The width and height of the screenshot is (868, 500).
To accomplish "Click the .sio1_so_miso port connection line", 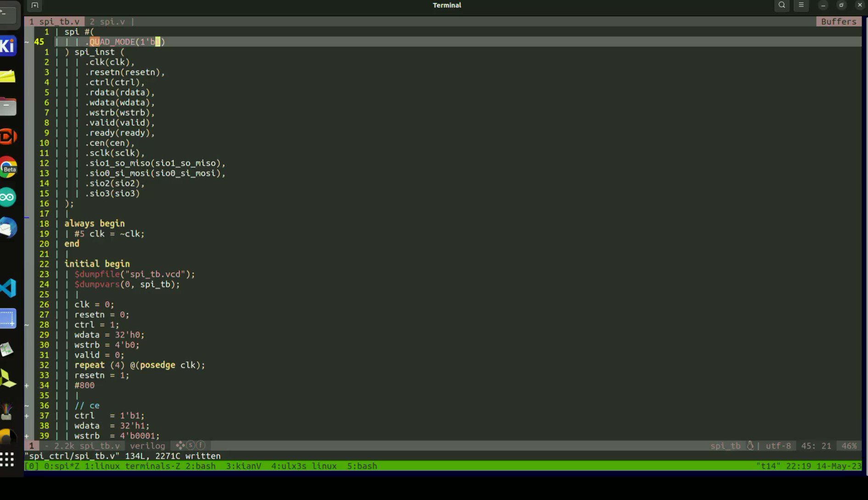I will [x=155, y=163].
